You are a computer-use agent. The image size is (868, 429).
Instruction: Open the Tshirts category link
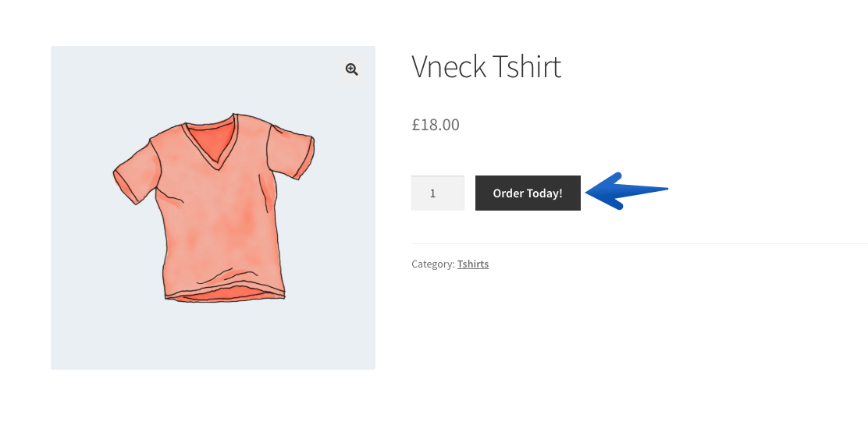473,264
